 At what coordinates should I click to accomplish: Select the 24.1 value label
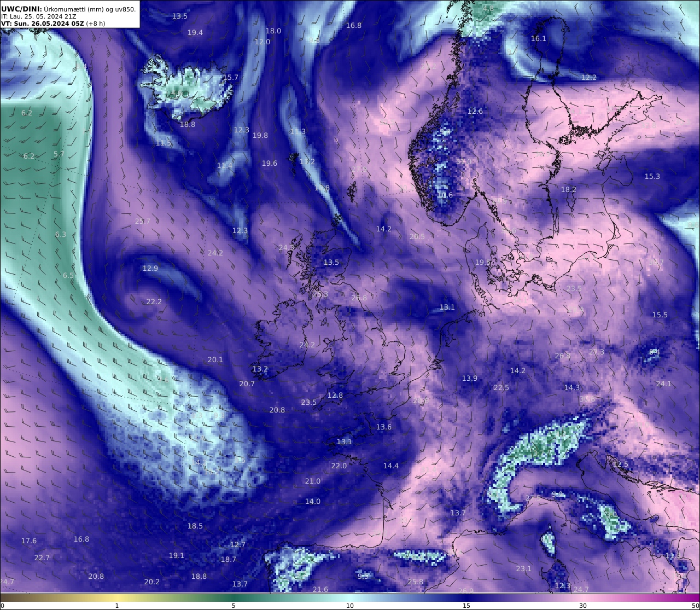[x=664, y=384]
